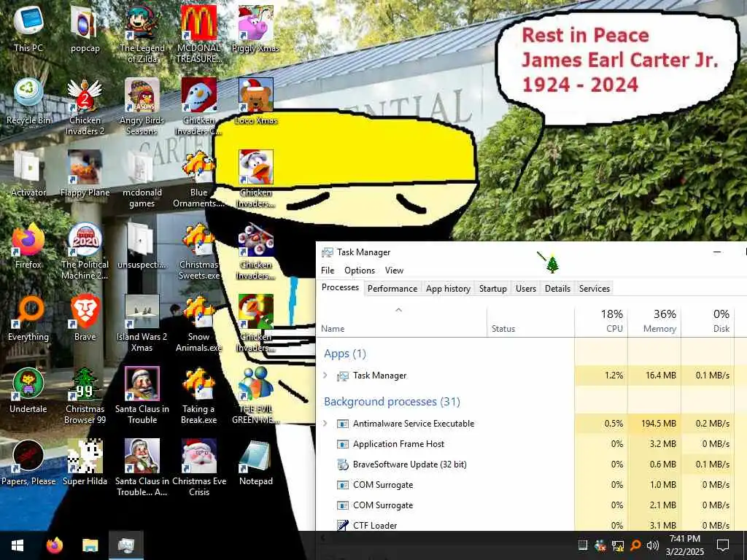The height and width of the screenshot is (560, 747).
Task: Sort by the Memory column header
Action: tap(654, 322)
